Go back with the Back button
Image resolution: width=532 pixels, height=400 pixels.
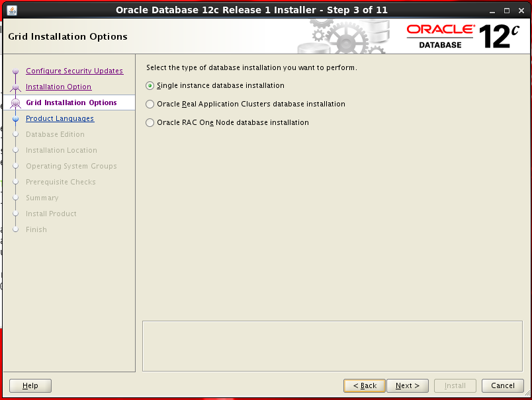click(365, 385)
